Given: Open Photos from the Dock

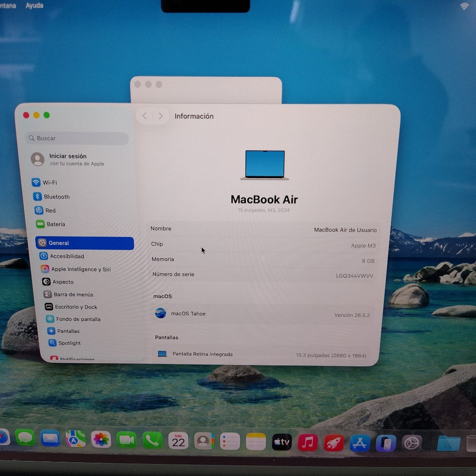Looking at the screenshot, I should pos(101,440).
